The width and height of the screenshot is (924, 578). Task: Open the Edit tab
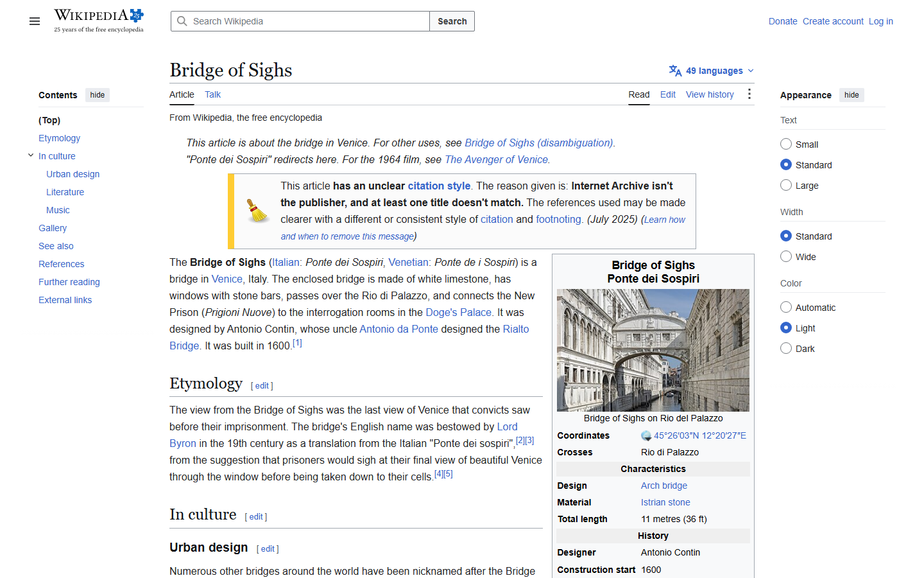click(667, 94)
